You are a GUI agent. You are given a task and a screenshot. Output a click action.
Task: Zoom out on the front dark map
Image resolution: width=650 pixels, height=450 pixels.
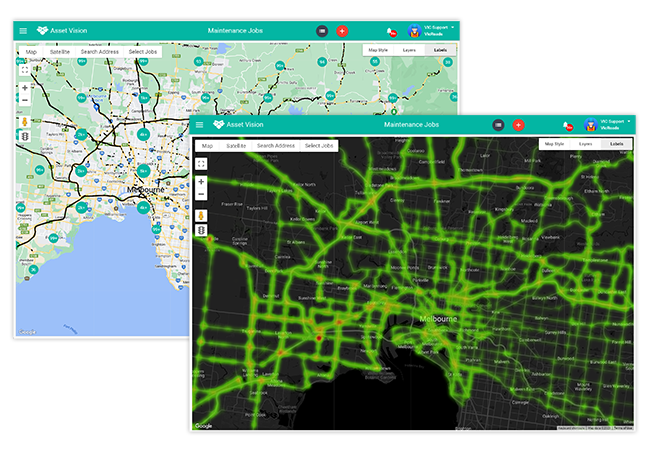(x=201, y=194)
